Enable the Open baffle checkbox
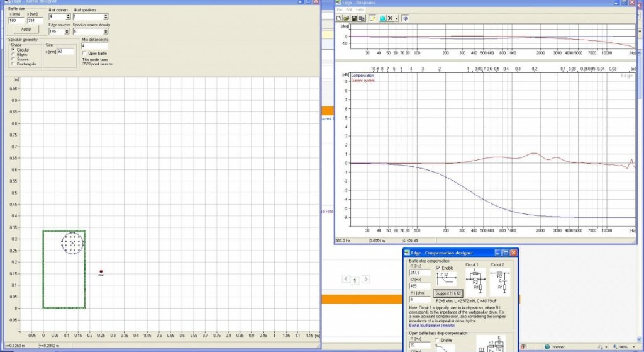644x352 pixels. (x=85, y=54)
